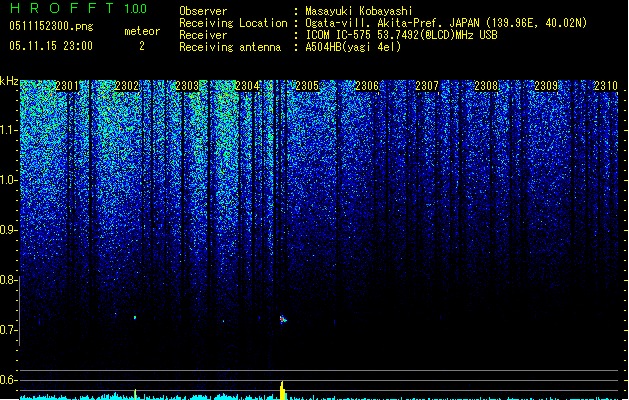629x400 pixels.
Task: Click the 2309 time marker
Action: [546, 86]
